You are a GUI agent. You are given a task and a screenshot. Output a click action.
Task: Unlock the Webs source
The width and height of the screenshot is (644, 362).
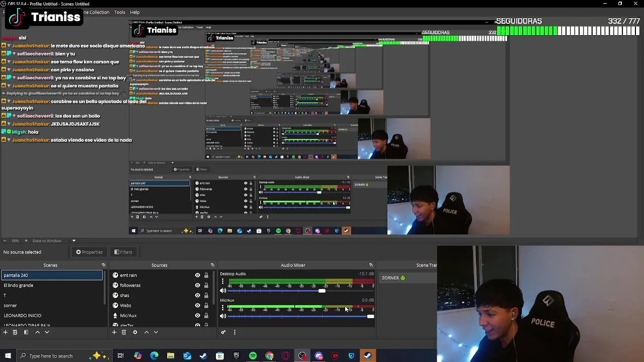click(x=206, y=306)
